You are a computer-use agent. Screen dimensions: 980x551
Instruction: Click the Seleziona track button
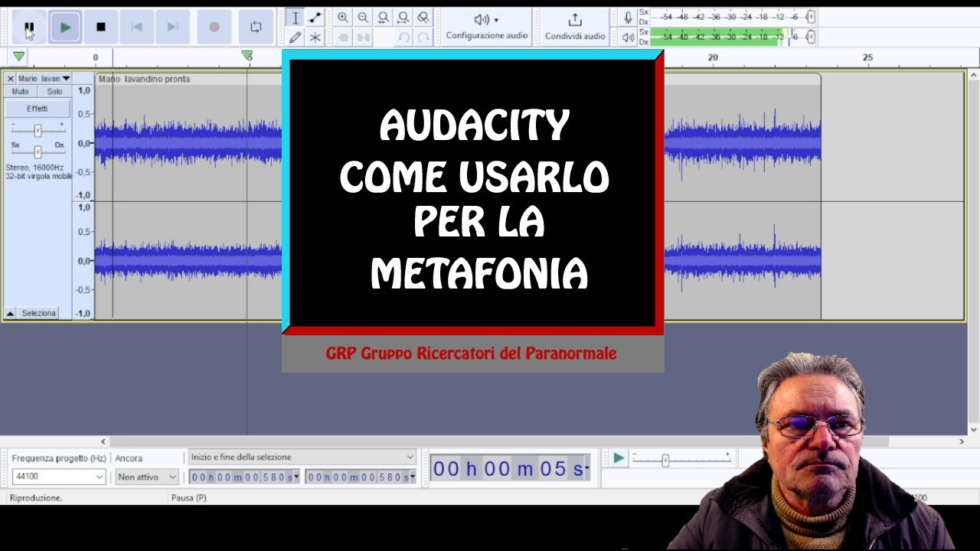(38, 313)
